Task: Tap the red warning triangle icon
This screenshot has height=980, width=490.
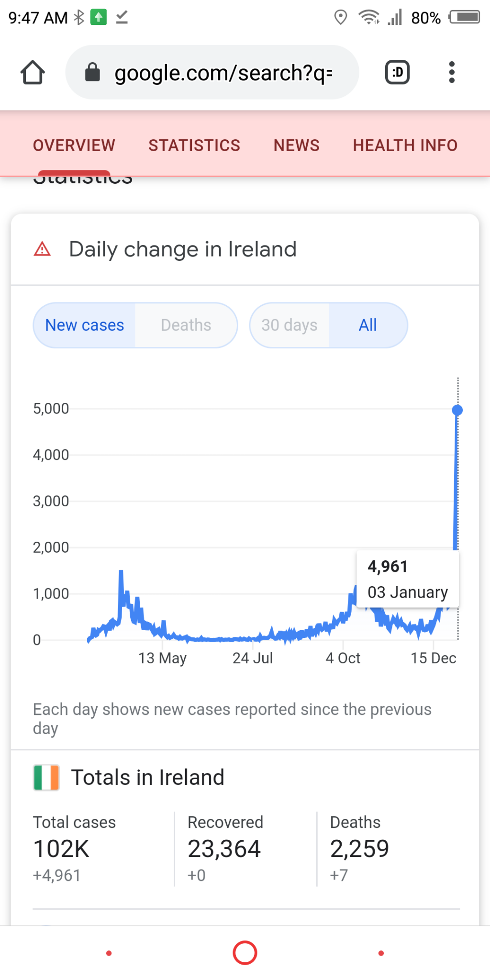Action: pyautogui.click(x=42, y=249)
